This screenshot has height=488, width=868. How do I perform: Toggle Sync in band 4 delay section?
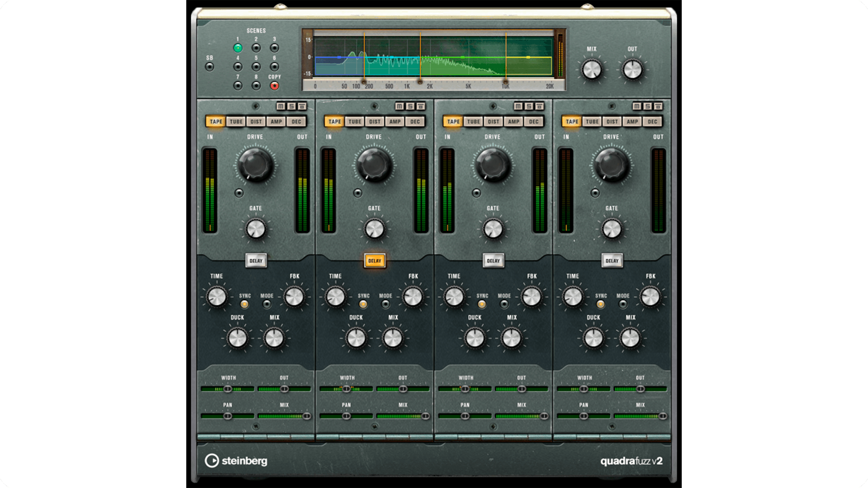pos(600,304)
